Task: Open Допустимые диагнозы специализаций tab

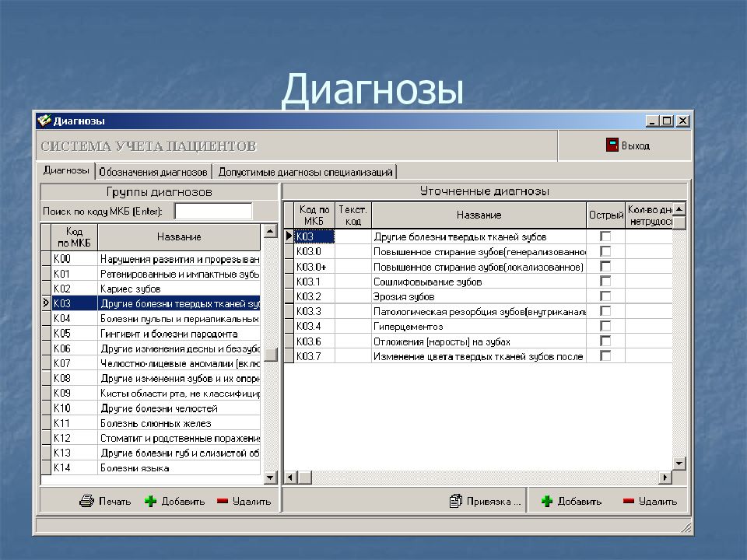Action: 305,172
